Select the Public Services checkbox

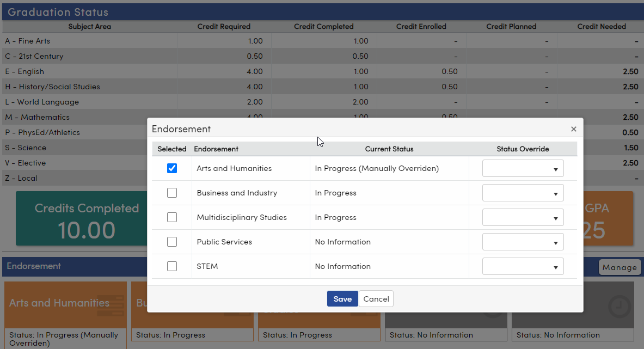pyautogui.click(x=172, y=242)
